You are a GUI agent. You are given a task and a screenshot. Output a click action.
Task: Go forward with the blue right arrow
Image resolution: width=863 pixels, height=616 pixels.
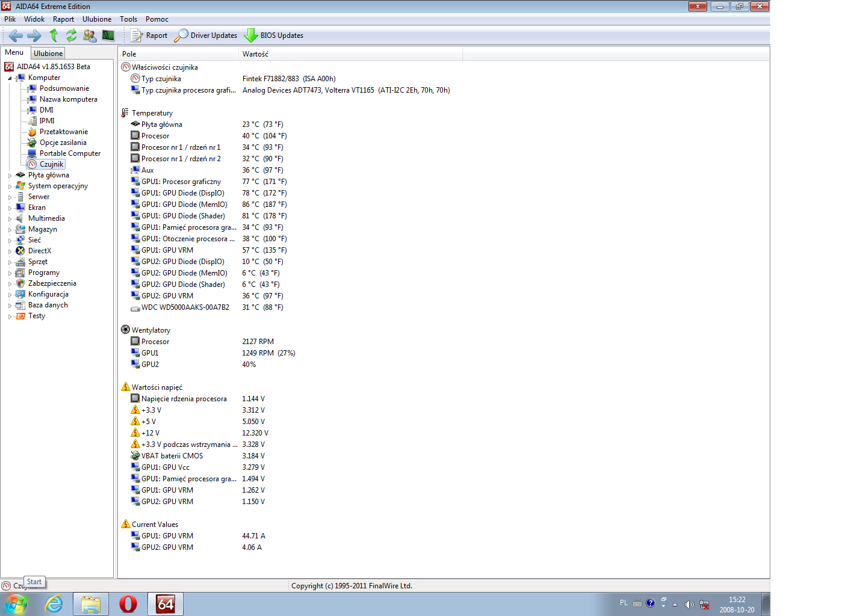[34, 35]
